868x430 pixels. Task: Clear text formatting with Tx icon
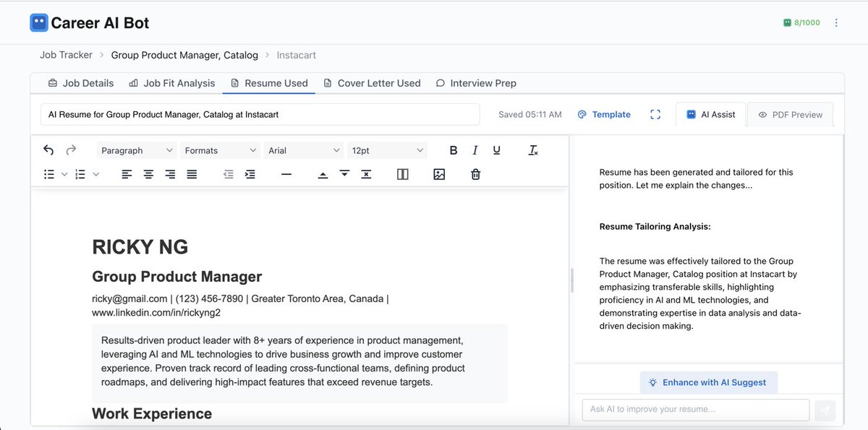point(533,150)
